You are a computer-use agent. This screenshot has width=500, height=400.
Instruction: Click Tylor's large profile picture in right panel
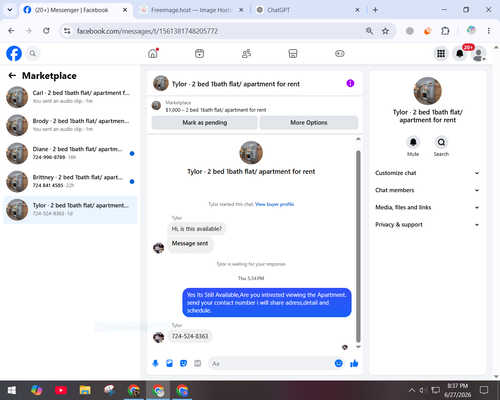(427, 91)
